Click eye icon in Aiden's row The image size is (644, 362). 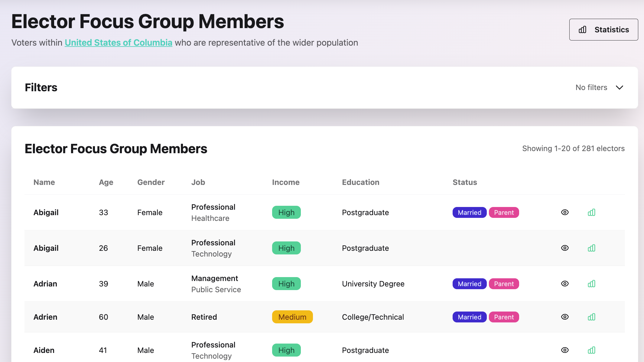point(565,350)
